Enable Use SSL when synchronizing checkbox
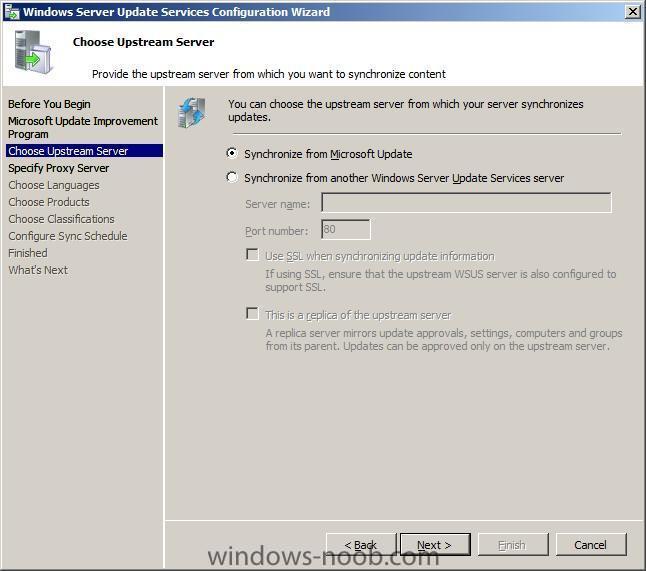Viewport: 646px width, 571px height. point(252,254)
